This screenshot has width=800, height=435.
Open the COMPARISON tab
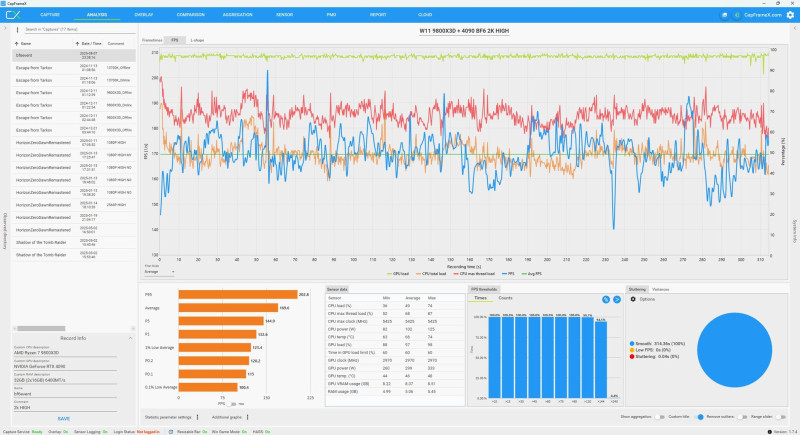[x=190, y=15]
